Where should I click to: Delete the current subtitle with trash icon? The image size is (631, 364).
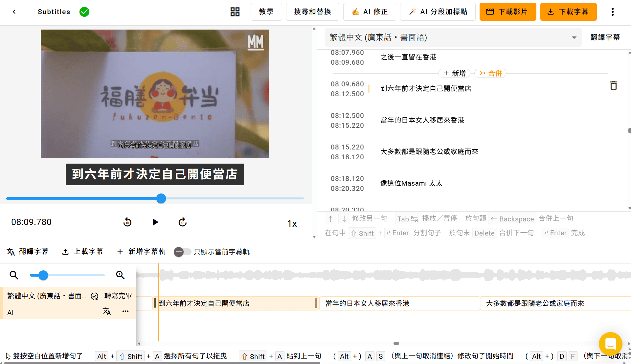click(613, 86)
